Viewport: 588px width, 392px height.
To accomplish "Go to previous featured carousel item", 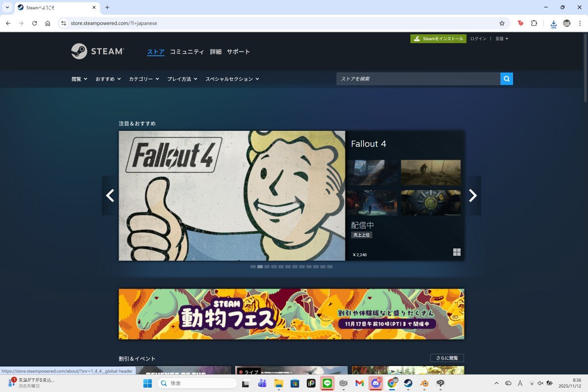I will (110, 196).
